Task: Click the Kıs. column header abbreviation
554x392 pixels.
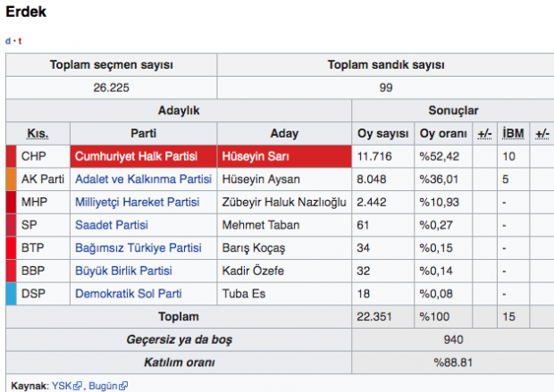Action: [x=38, y=133]
